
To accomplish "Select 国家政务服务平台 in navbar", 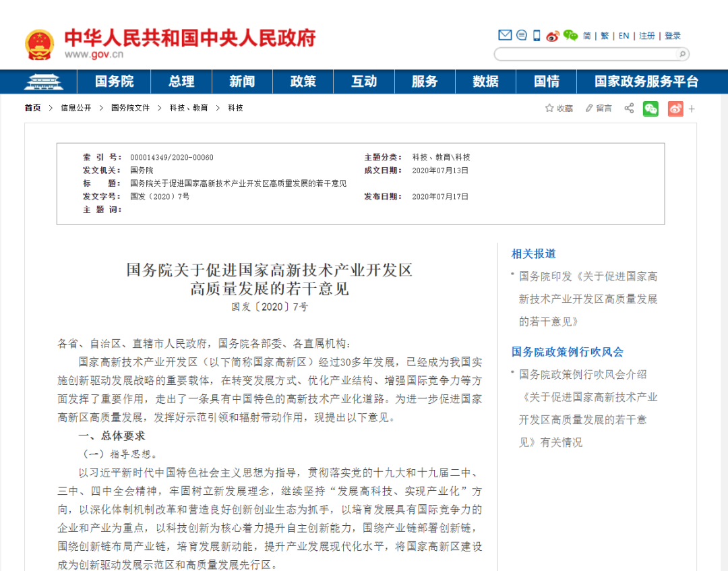I will [x=646, y=82].
